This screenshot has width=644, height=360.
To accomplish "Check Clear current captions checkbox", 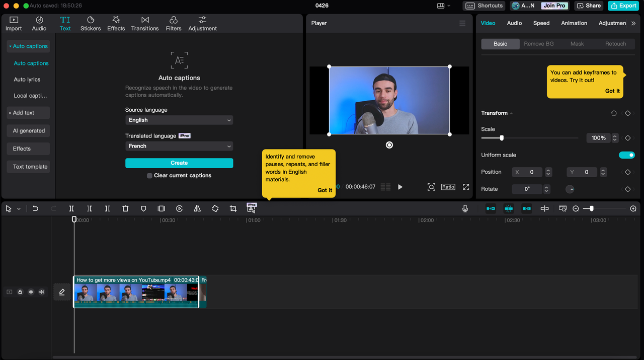I will point(149,176).
